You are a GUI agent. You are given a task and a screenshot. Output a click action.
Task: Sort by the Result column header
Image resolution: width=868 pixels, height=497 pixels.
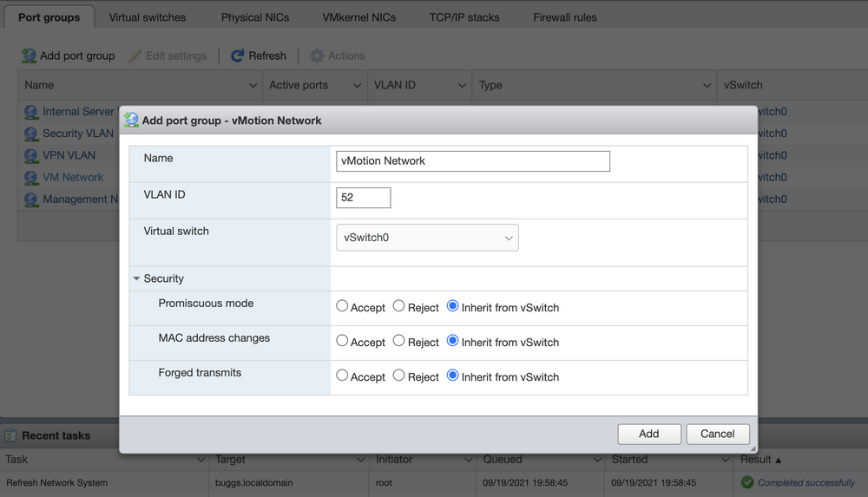pyautogui.click(x=760, y=460)
